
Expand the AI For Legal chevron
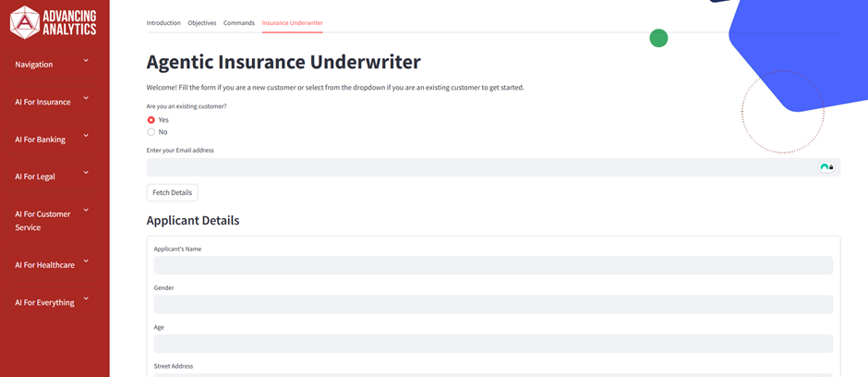click(86, 173)
